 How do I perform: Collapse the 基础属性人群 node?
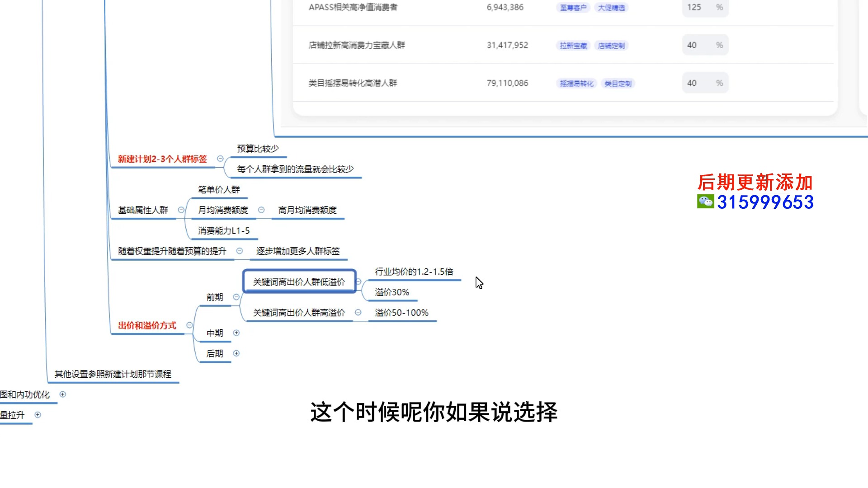point(181,210)
